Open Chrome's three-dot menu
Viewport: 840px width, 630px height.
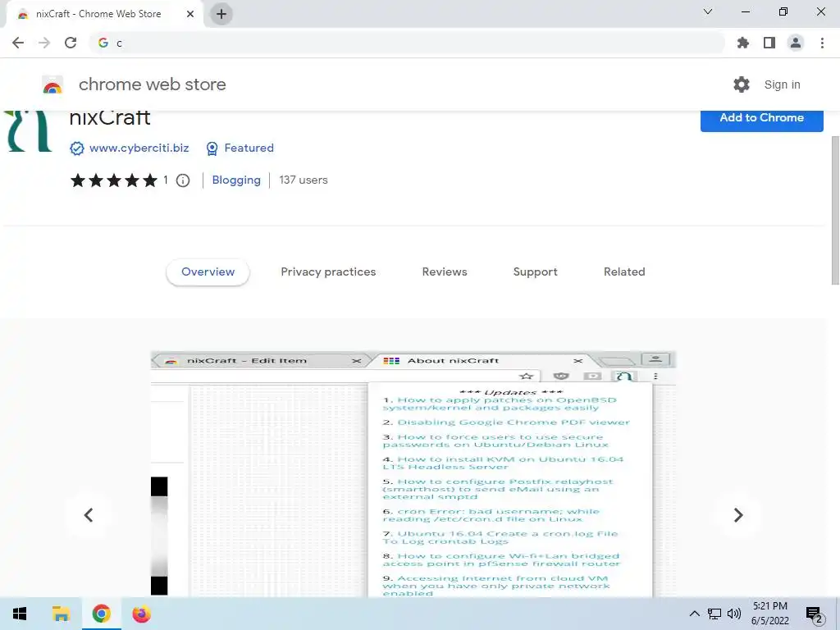click(822, 43)
